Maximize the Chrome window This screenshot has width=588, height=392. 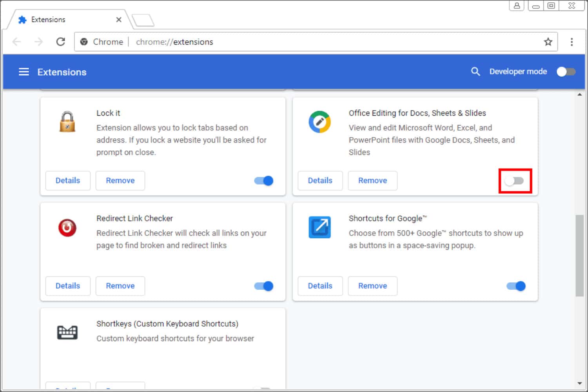pos(551,5)
